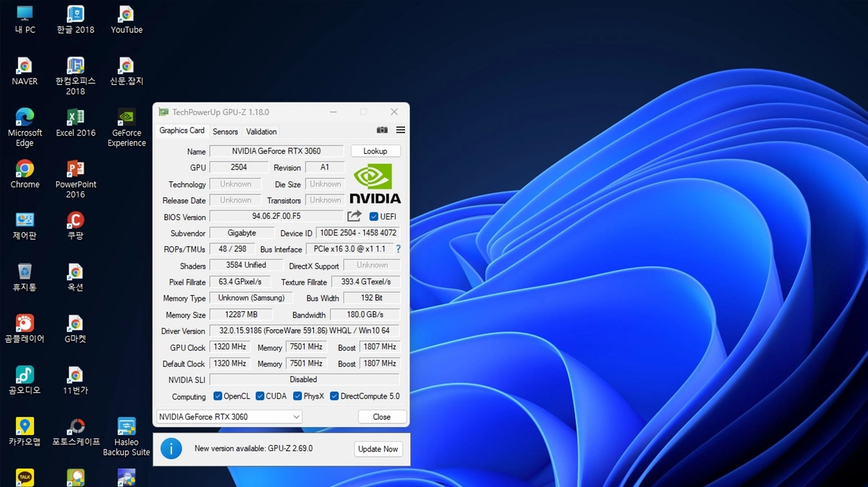Open the 곰오디오 desktop icon
The height and width of the screenshot is (487, 868).
click(25, 381)
